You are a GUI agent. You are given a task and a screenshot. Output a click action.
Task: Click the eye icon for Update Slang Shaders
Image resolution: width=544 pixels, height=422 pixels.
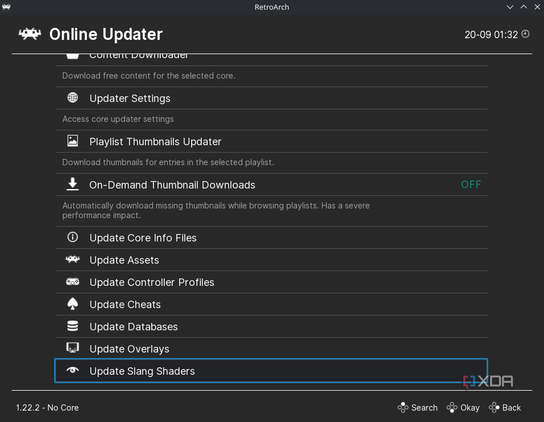pyautogui.click(x=73, y=370)
